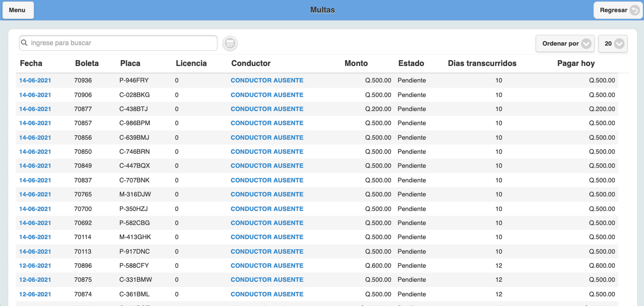The width and height of the screenshot is (644, 306).
Task: Click the Dias transcurridos column header
Action: (x=482, y=64)
